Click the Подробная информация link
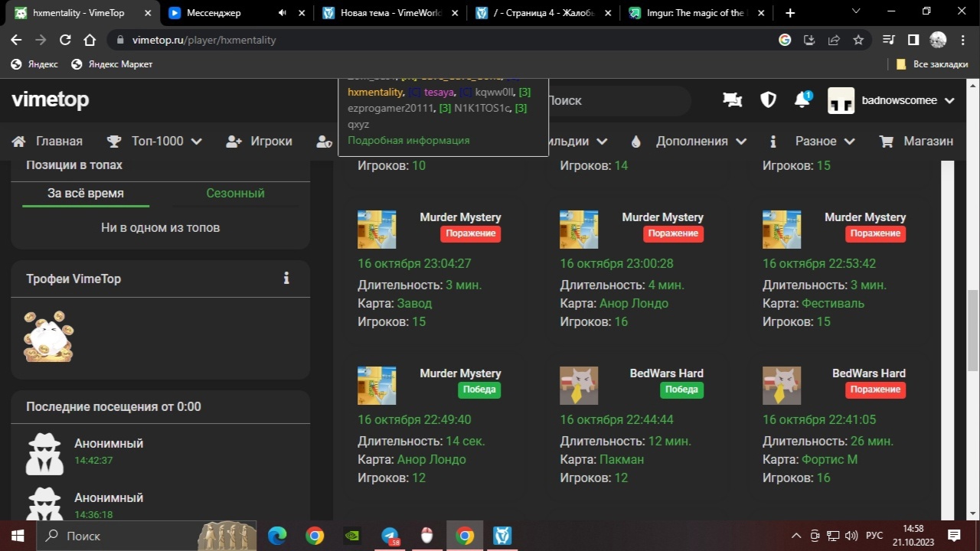 409,140
